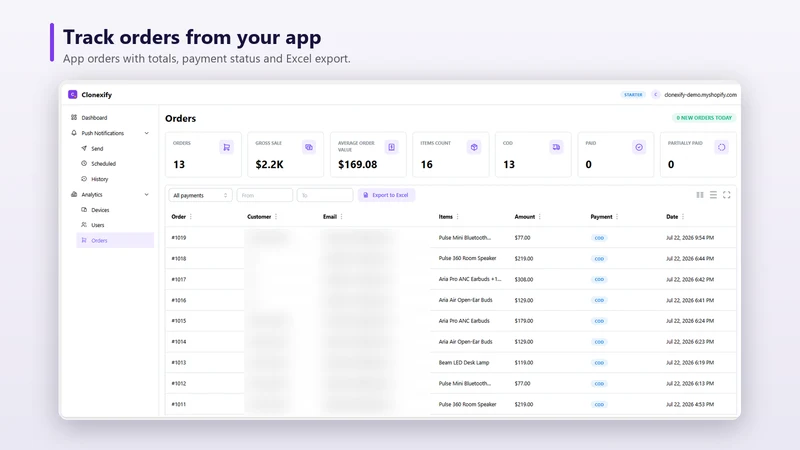This screenshot has height=450, width=800.
Task: Select order #1011
Action: [179, 405]
